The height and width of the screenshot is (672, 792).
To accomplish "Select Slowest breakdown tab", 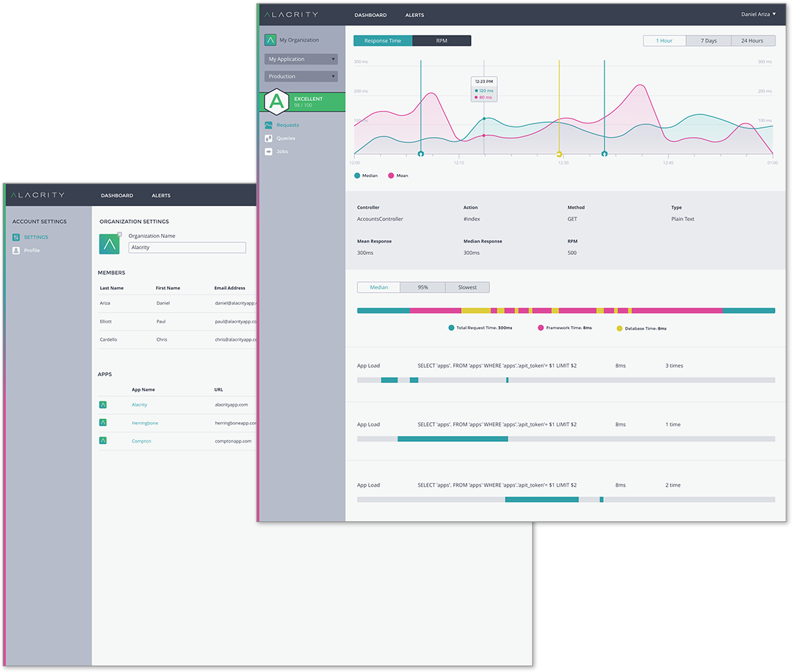I will pos(467,288).
